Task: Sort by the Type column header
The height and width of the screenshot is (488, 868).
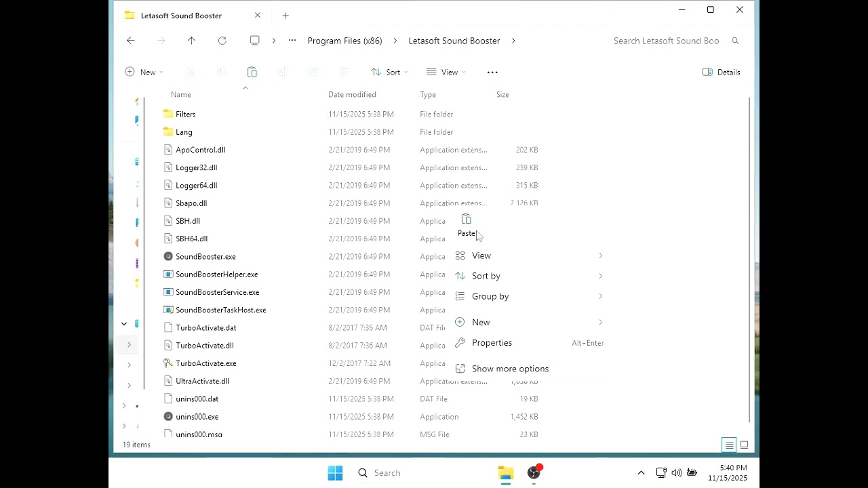Action: click(x=428, y=95)
